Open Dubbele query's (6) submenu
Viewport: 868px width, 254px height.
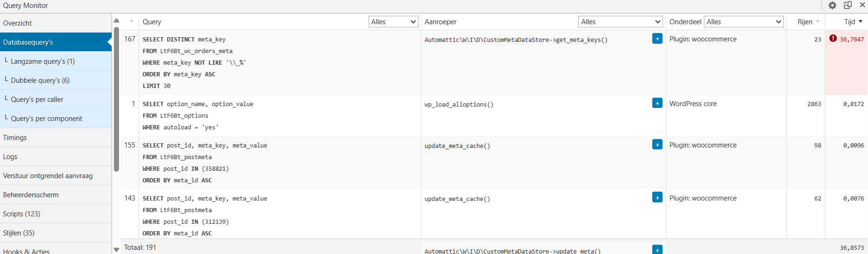[x=40, y=80]
